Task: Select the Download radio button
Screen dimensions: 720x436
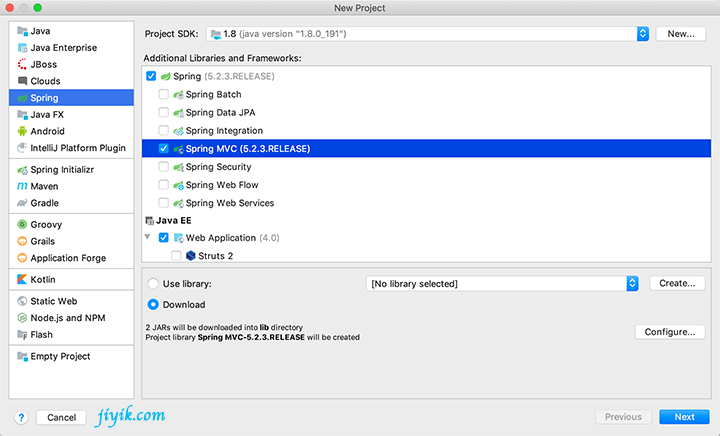Action: tap(153, 304)
